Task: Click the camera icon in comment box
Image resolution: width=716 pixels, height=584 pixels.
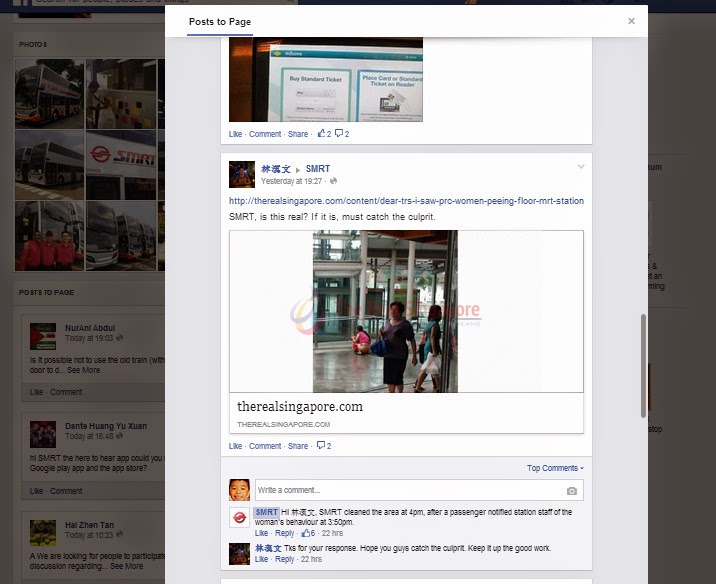Action: tap(572, 491)
